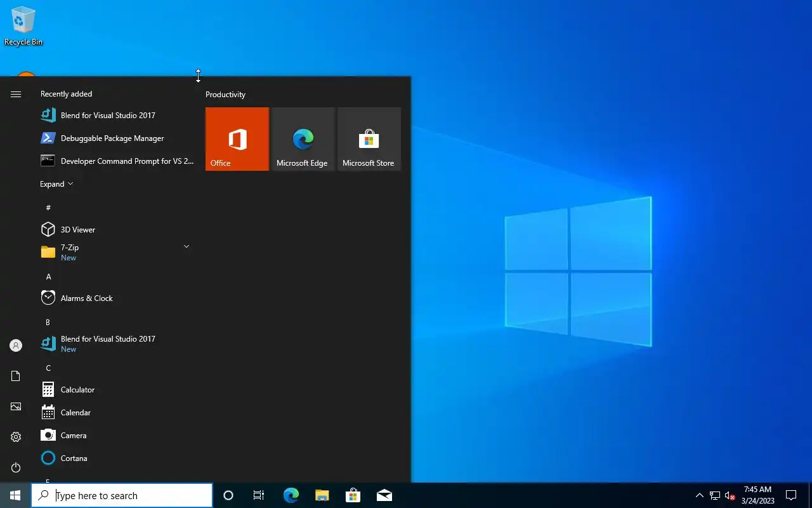Click the Windows Start button
This screenshot has height=508, width=812.
tap(15, 495)
